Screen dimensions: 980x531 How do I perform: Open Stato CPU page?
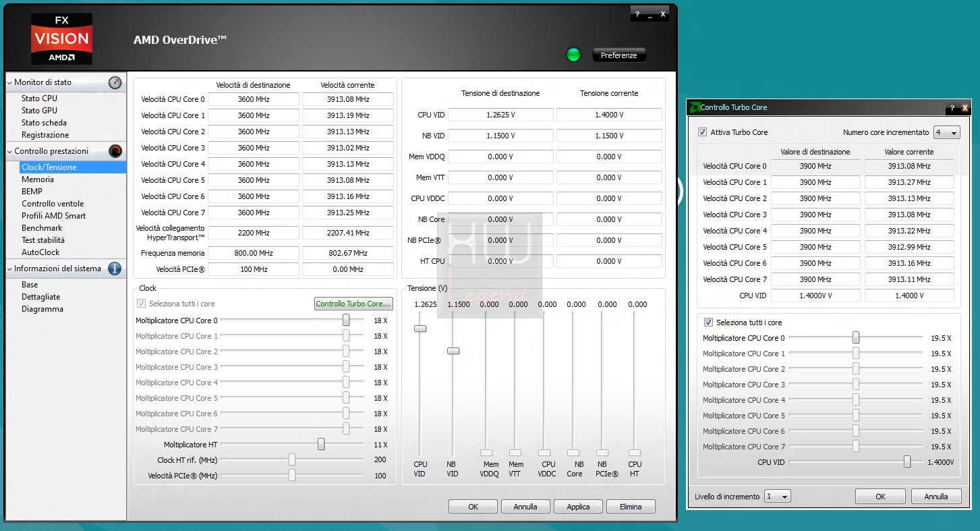pos(39,99)
